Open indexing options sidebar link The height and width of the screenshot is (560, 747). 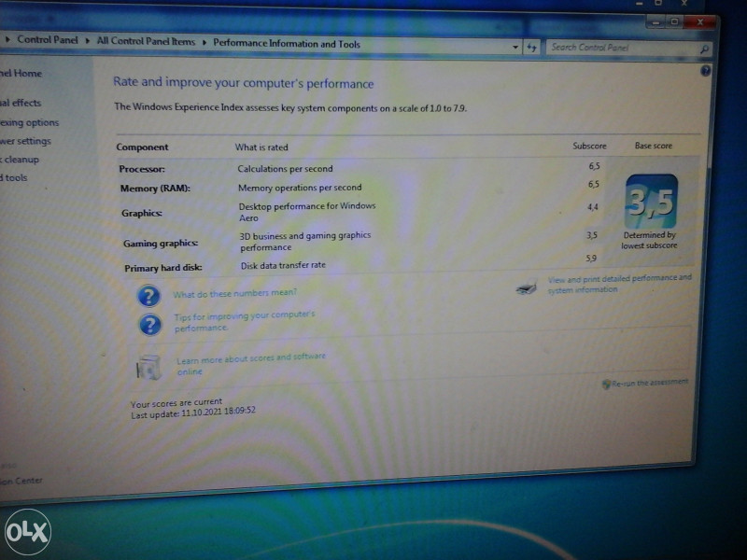coord(30,122)
